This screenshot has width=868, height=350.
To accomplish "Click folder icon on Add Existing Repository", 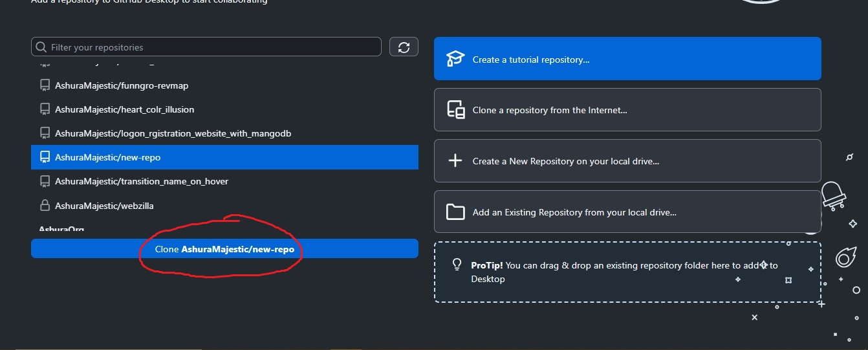I will (x=456, y=212).
